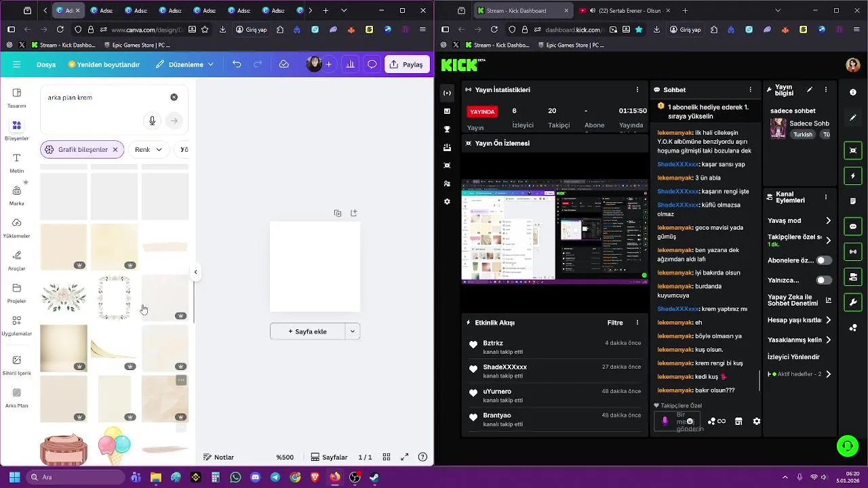This screenshot has height=488, width=868.
Task: Open dropdown arrow beside Sayfa ekle
Action: [x=353, y=331]
